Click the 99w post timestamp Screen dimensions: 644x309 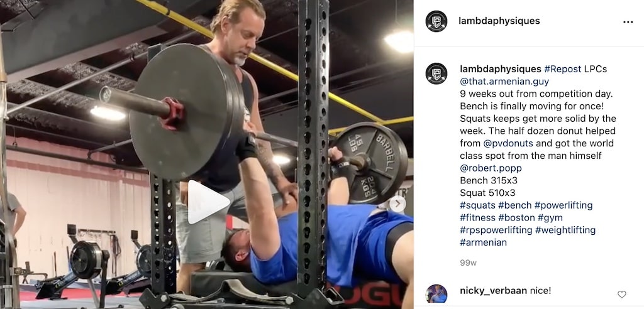pos(468,263)
